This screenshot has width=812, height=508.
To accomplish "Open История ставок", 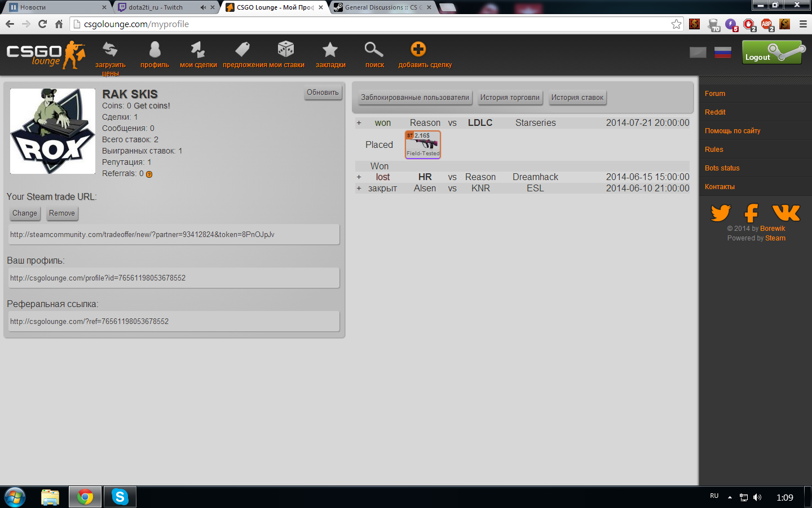I will pos(577,98).
